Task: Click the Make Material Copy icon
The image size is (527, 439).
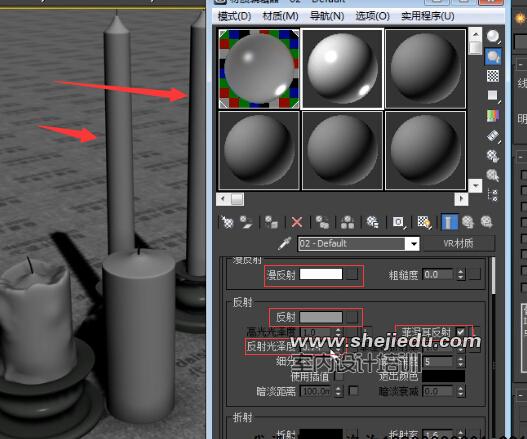Action: pyautogui.click(x=322, y=223)
